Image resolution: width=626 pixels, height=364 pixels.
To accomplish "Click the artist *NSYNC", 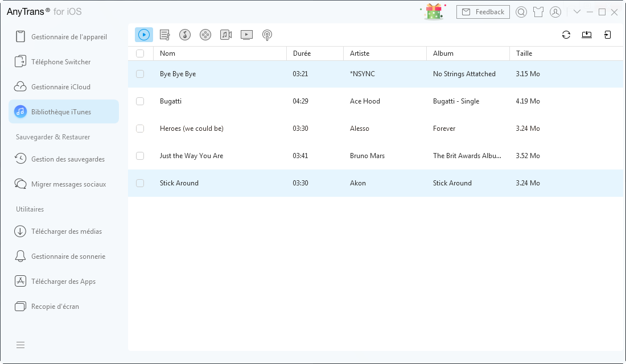I will (362, 74).
